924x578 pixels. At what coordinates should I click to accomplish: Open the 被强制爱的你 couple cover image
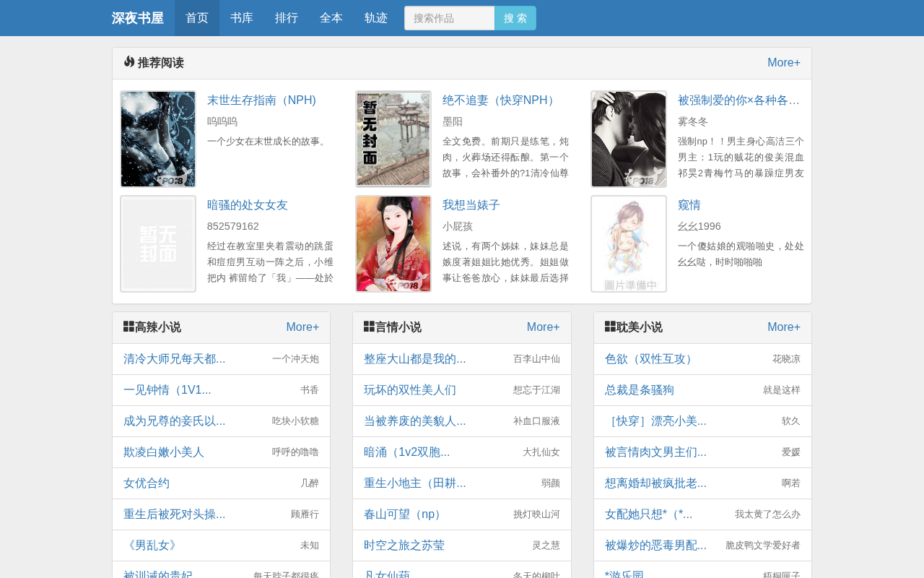click(629, 139)
